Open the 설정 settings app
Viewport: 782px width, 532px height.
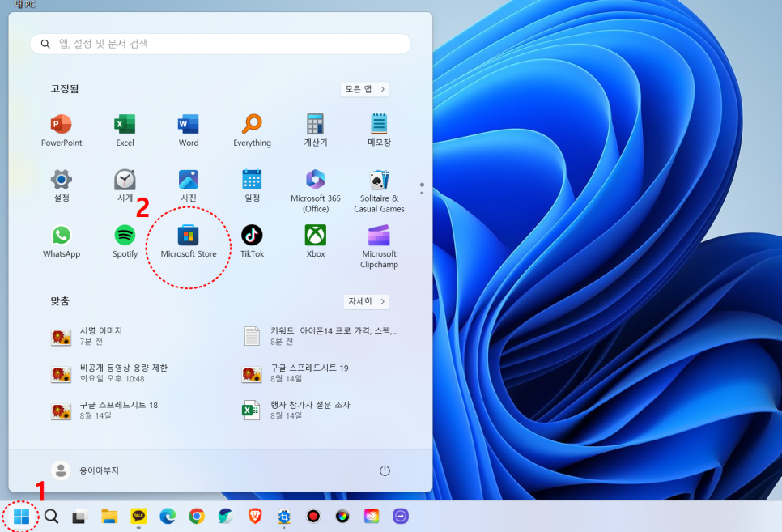coord(62,185)
